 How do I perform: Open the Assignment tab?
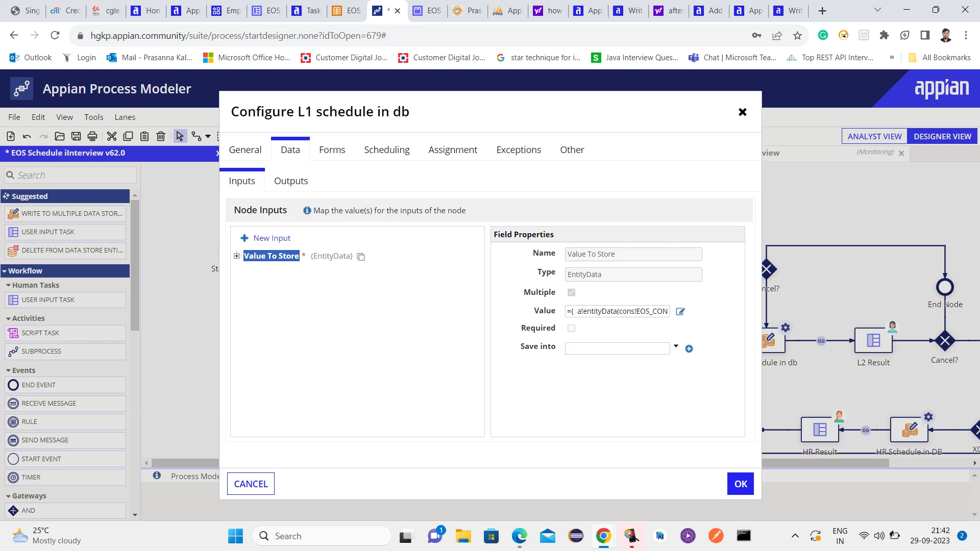click(x=453, y=149)
